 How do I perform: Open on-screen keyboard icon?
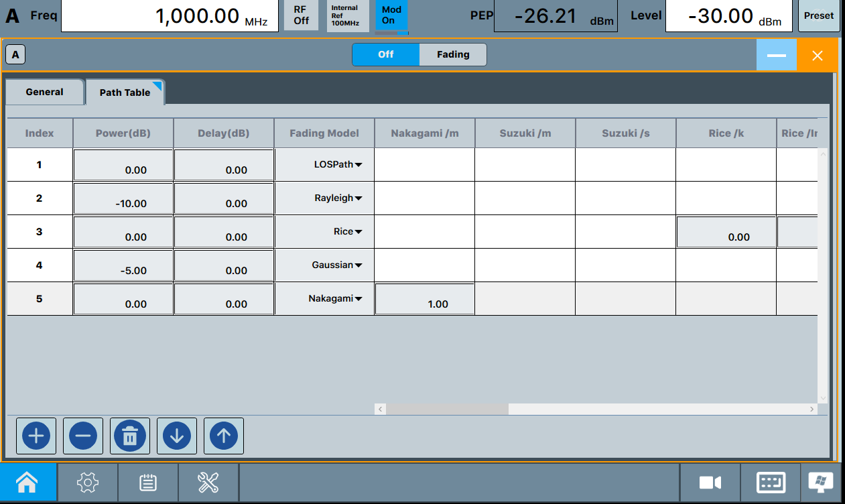pyautogui.click(x=771, y=482)
